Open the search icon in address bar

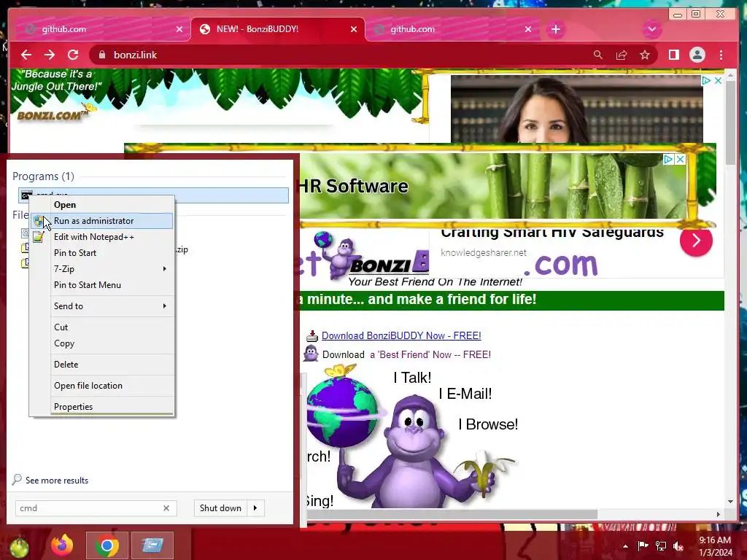point(598,55)
